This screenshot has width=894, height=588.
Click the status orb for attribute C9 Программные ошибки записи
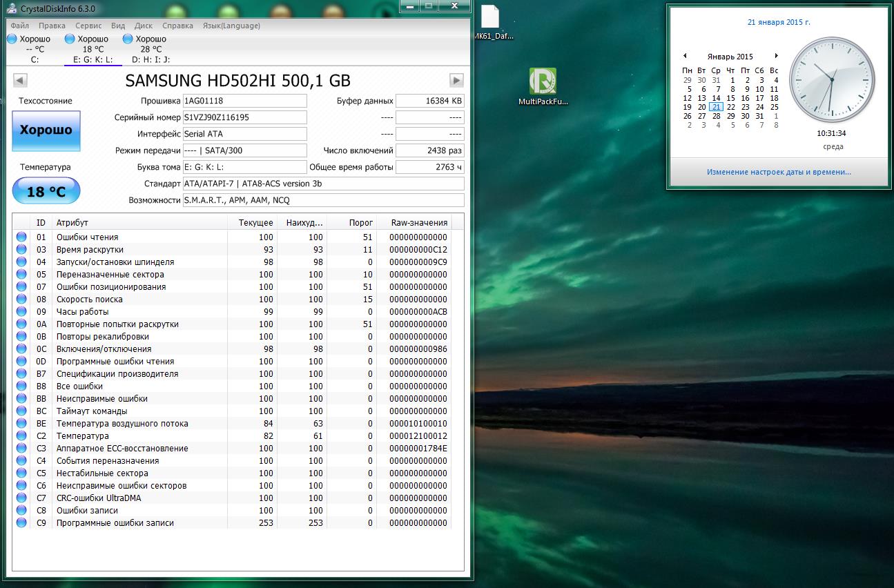tap(21, 523)
